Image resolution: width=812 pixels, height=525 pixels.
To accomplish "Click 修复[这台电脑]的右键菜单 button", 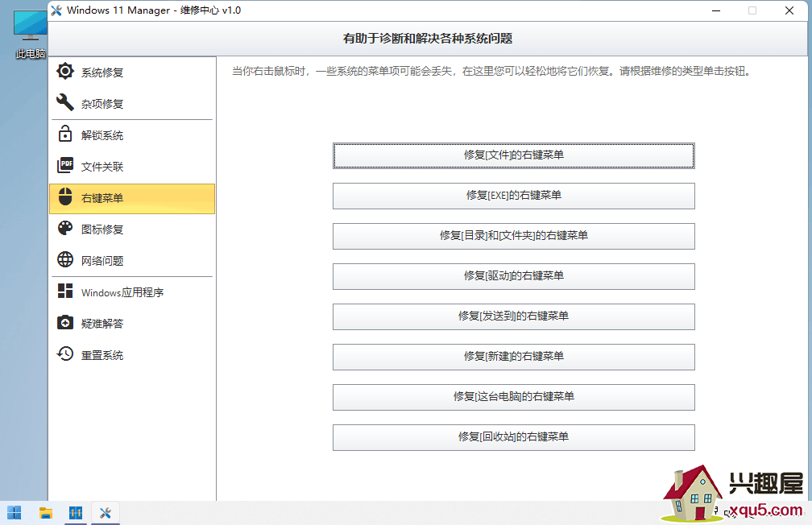I will [514, 397].
